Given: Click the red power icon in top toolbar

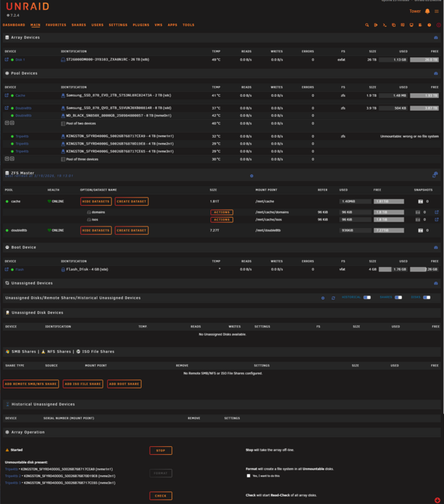Looking at the screenshot, I should 439,25.
